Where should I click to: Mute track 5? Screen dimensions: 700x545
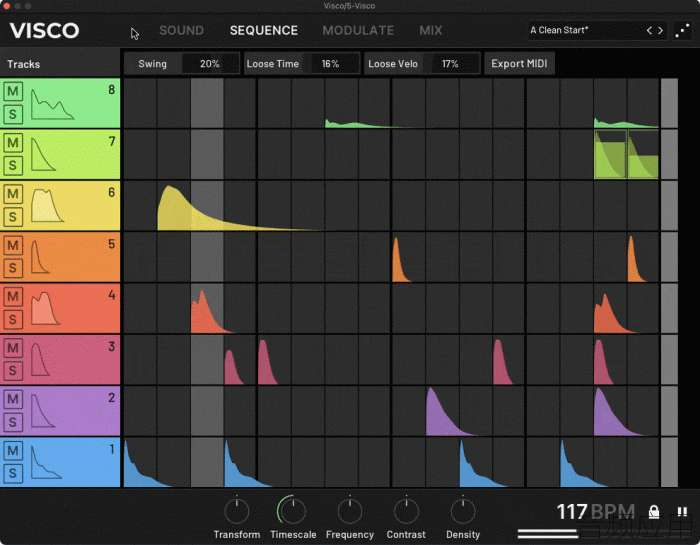[13, 245]
